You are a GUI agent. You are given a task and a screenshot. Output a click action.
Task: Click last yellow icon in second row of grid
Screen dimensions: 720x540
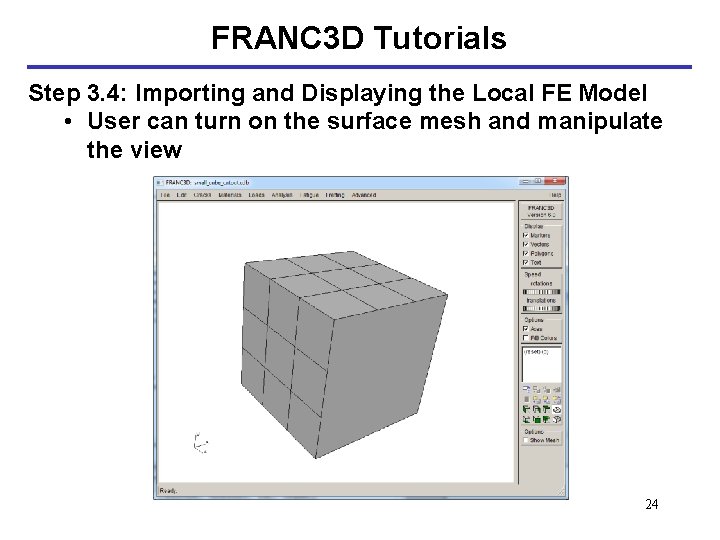557,399
